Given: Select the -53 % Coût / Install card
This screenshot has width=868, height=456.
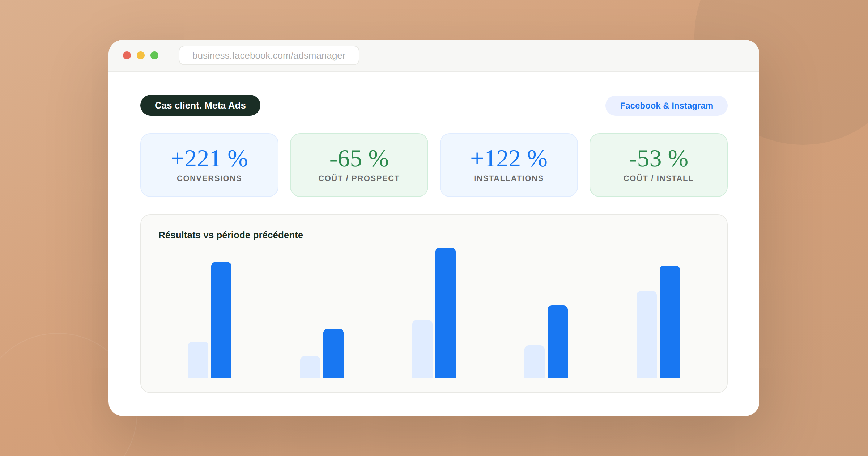Looking at the screenshot, I should click(x=658, y=165).
